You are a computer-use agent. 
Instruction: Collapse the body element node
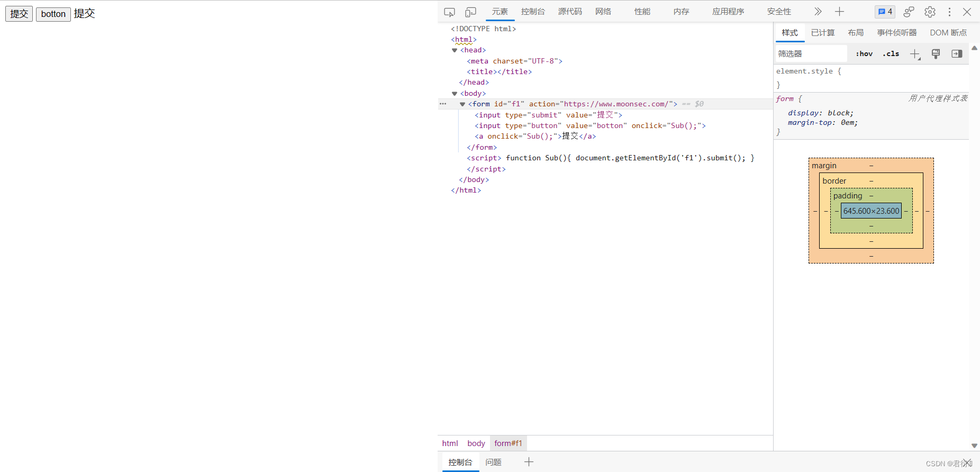454,94
